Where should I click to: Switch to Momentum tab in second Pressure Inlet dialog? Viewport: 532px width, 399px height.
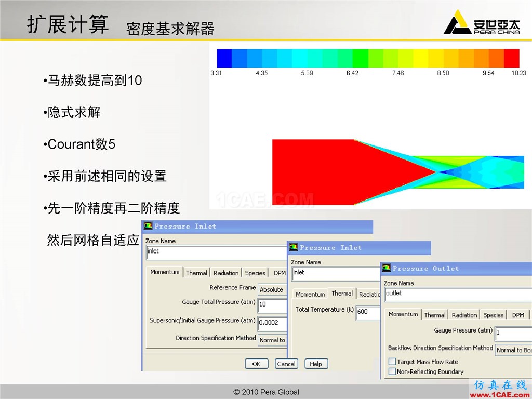[310, 294]
